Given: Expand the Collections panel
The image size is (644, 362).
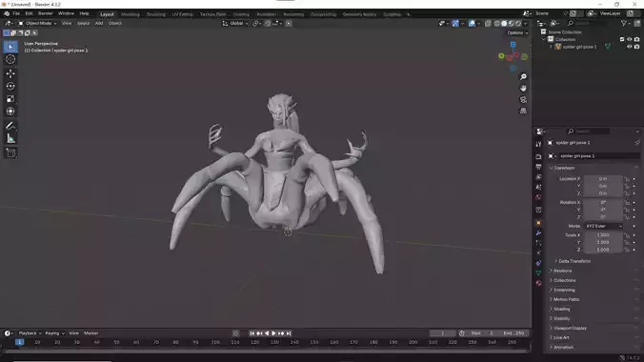Looking at the screenshot, I should click(564, 280).
